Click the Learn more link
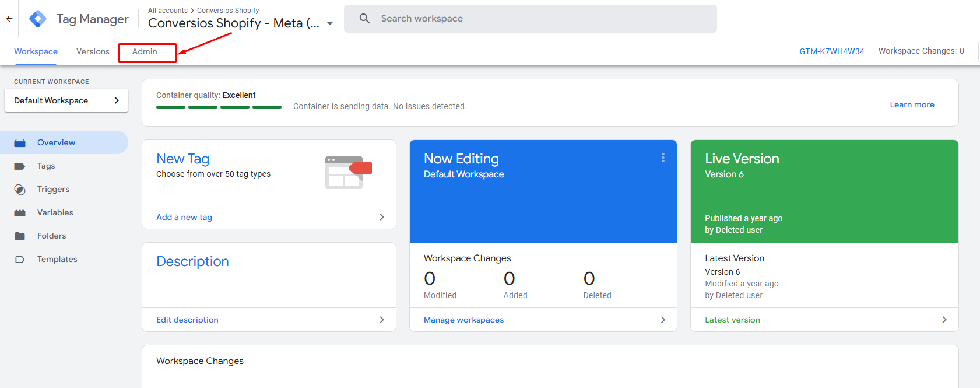980x388 pixels. click(912, 104)
